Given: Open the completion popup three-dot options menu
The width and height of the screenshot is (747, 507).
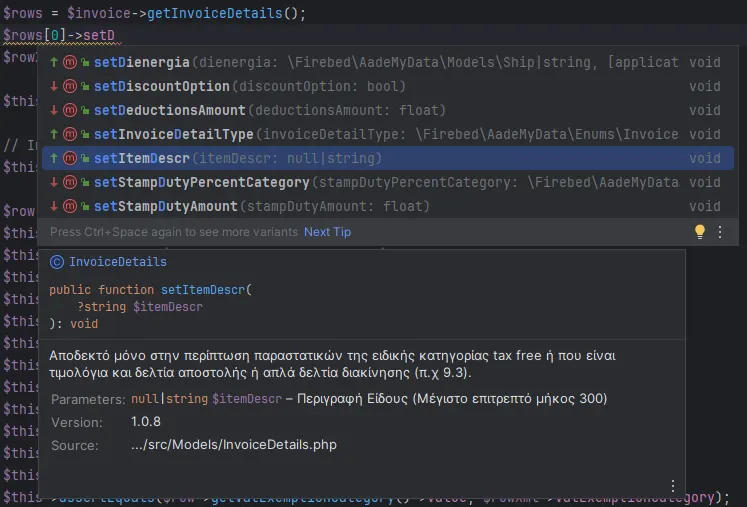Looking at the screenshot, I should pos(720,231).
